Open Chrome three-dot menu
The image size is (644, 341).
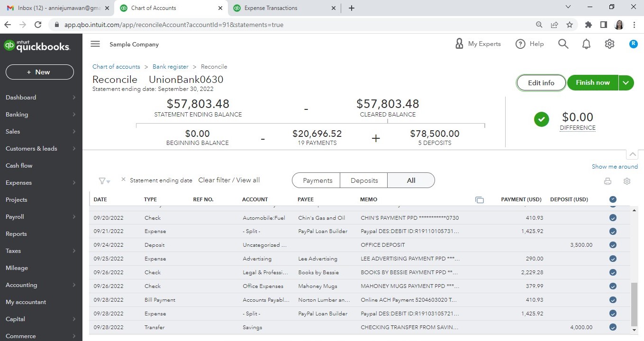[634, 25]
